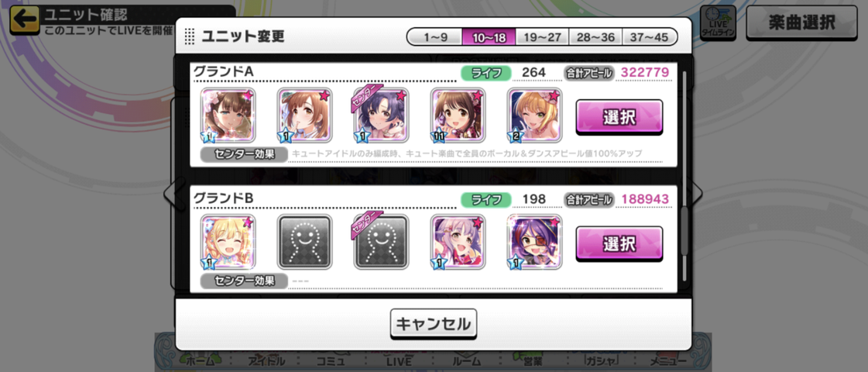Image resolution: width=868 pixels, height=372 pixels.
Task: Choose Grand A with the 選択 button
Action: [619, 117]
